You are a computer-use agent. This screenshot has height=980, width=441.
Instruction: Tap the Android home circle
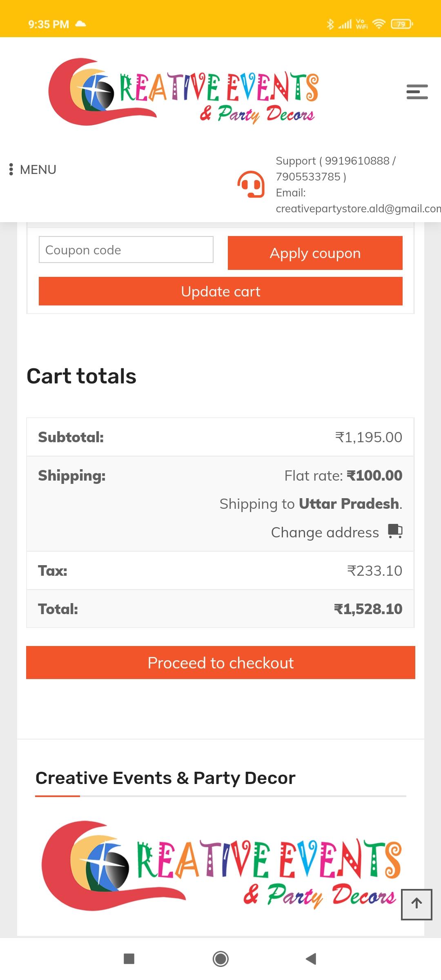click(220, 959)
